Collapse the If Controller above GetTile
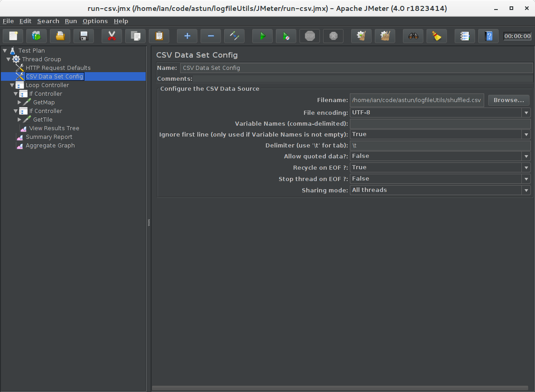 coord(16,111)
